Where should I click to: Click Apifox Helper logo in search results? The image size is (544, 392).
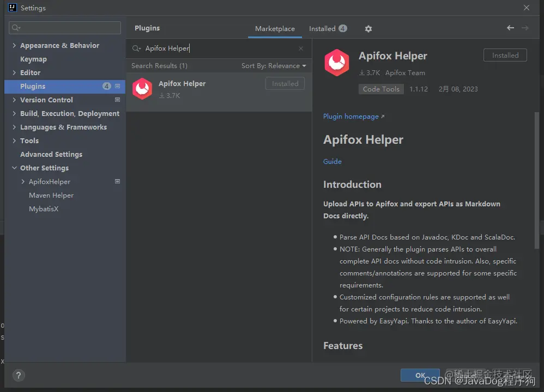click(x=142, y=89)
